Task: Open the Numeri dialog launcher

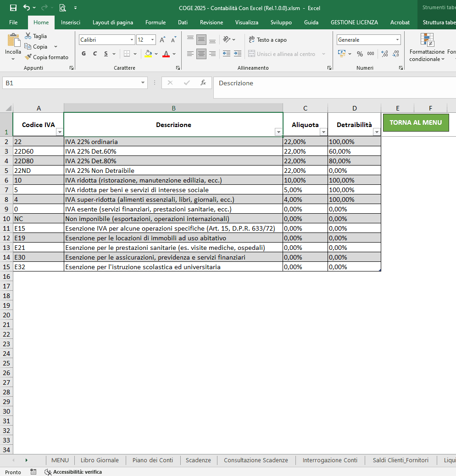Action: coord(401,68)
